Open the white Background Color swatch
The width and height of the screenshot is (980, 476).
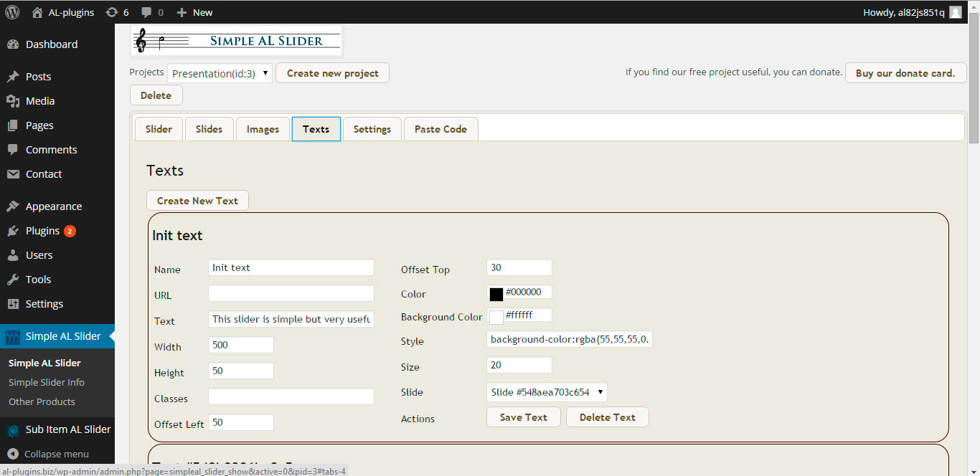pos(496,317)
